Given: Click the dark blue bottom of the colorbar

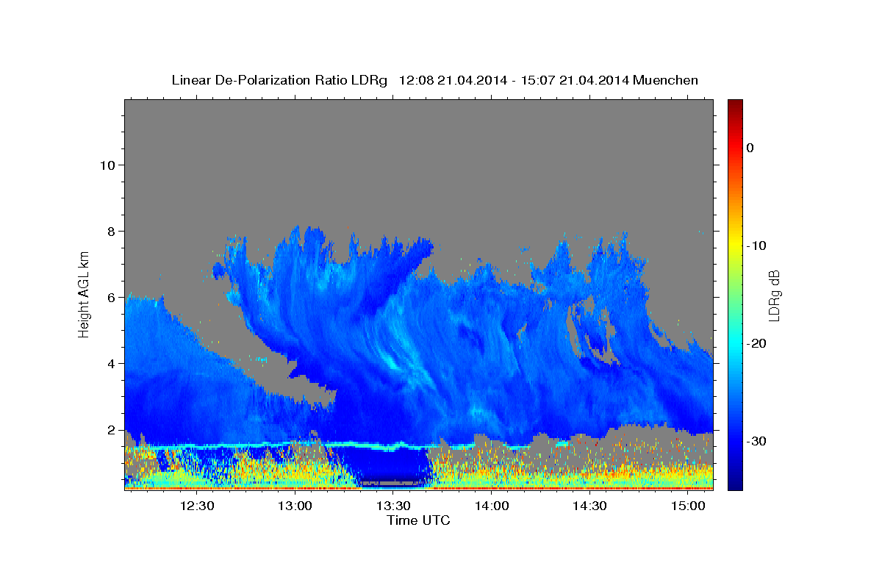Looking at the screenshot, I should pyautogui.click(x=735, y=484).
